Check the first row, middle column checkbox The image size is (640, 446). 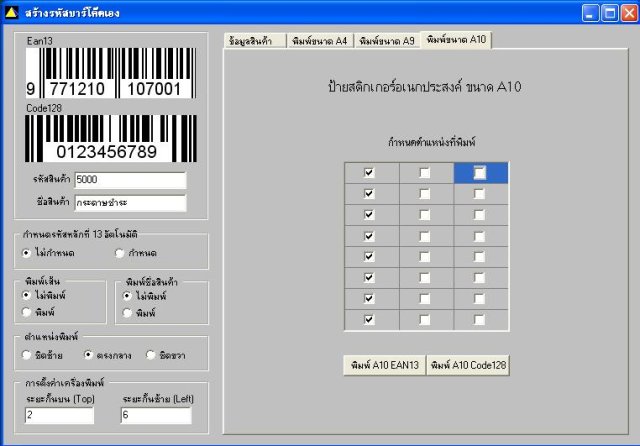(425, 173)
